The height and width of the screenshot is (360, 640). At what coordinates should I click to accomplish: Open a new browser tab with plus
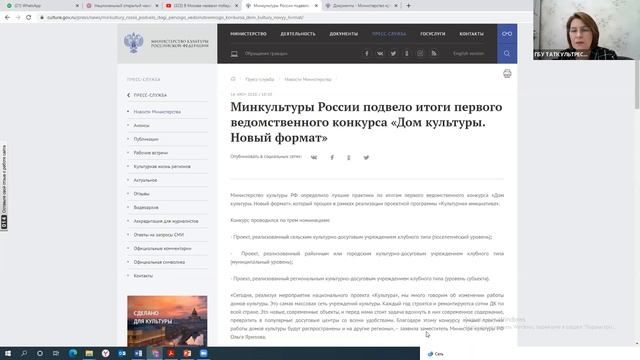coord(409,6)
